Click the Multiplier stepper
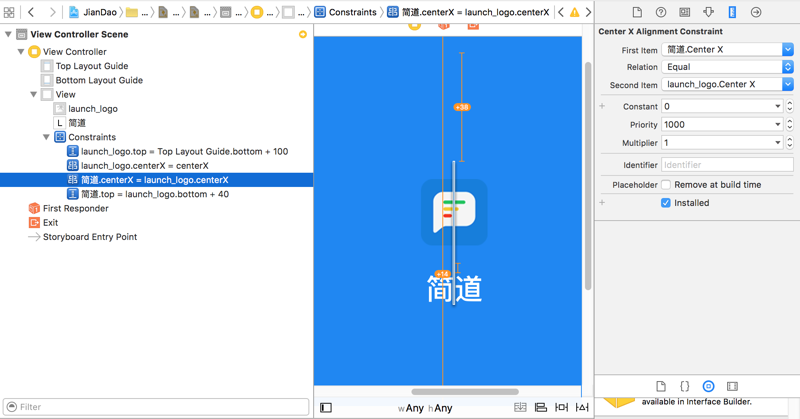 (x=790, y=143)
